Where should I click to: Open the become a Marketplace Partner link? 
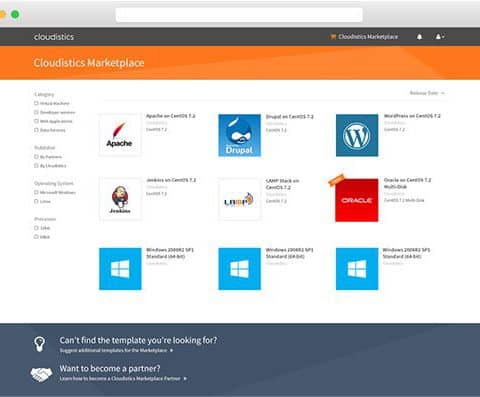(123, 379)
